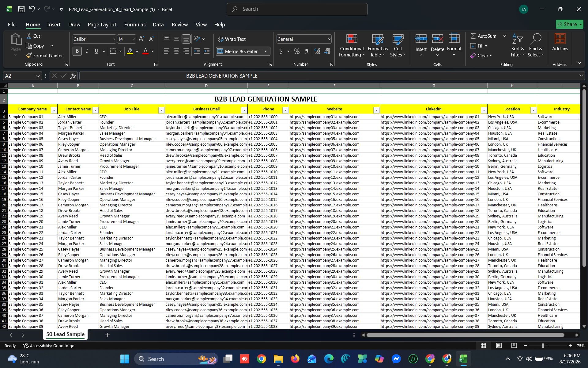
Task: Toggle Middle Align vertical alignment
Action: pyautogui.click(x=176, y=39)
